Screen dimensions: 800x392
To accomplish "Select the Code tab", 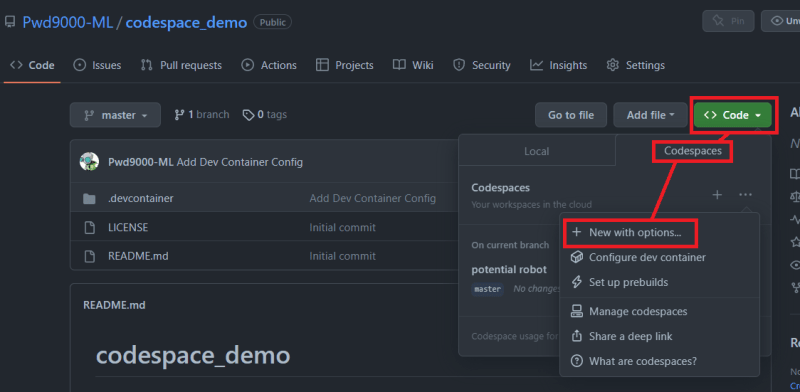I will (32, 65).
